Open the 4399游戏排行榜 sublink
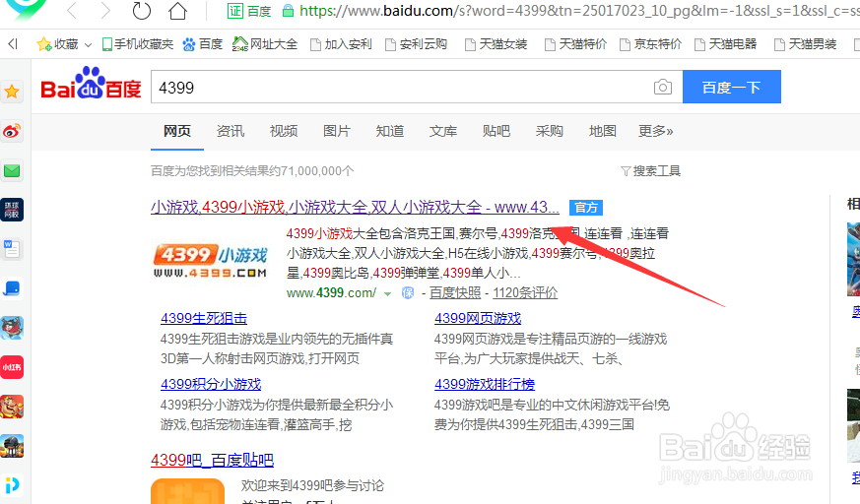The image size is (860, 504). tap(485, 384)
